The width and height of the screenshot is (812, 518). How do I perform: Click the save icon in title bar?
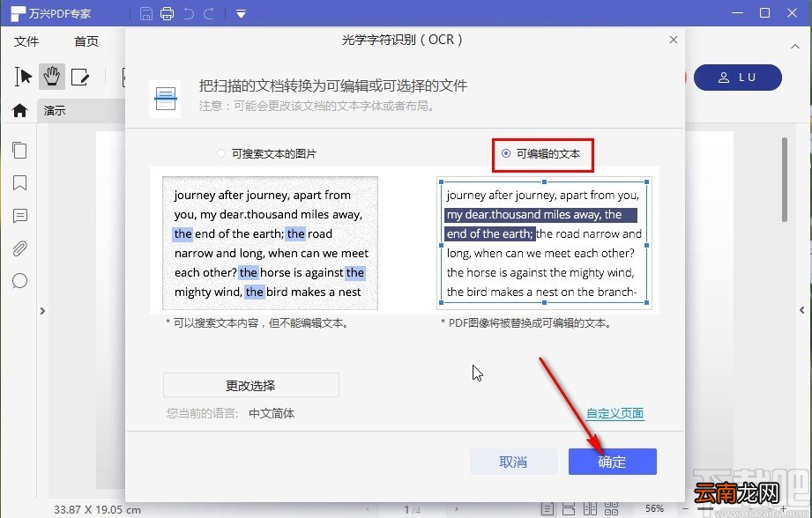(146, 13)
